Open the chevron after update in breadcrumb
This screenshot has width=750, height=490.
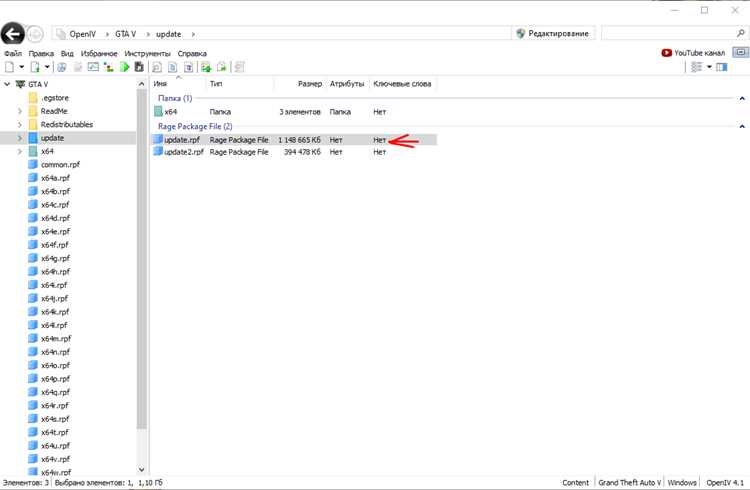click(193, 34)
